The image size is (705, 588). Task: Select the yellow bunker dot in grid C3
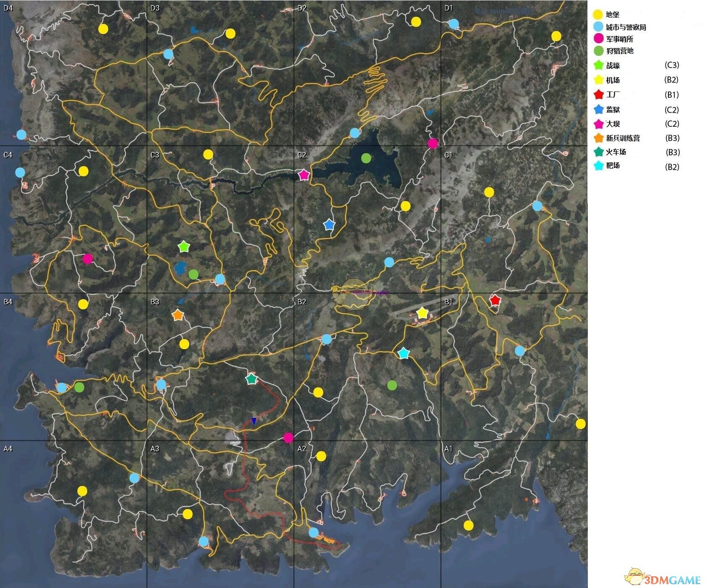208,154
